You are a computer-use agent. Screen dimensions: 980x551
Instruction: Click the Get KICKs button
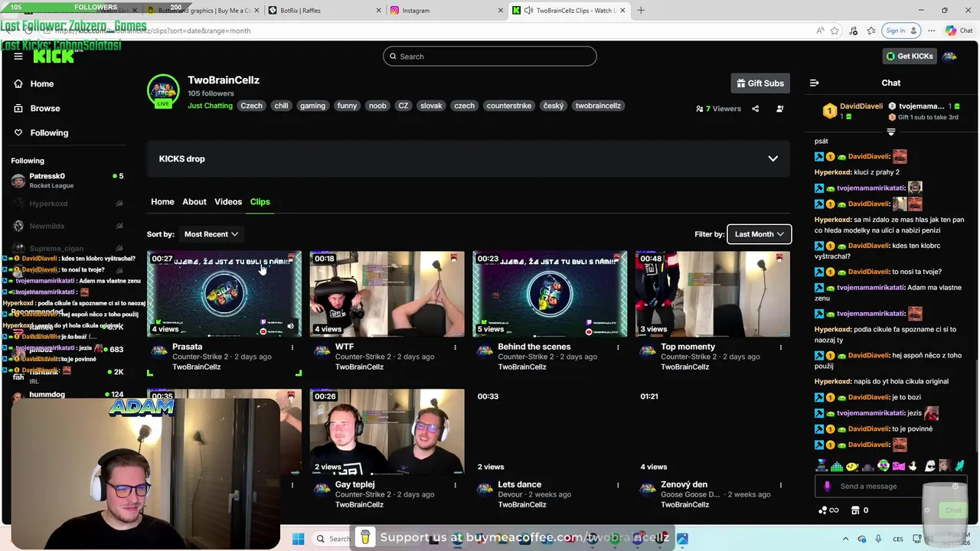tap(910, 56)
